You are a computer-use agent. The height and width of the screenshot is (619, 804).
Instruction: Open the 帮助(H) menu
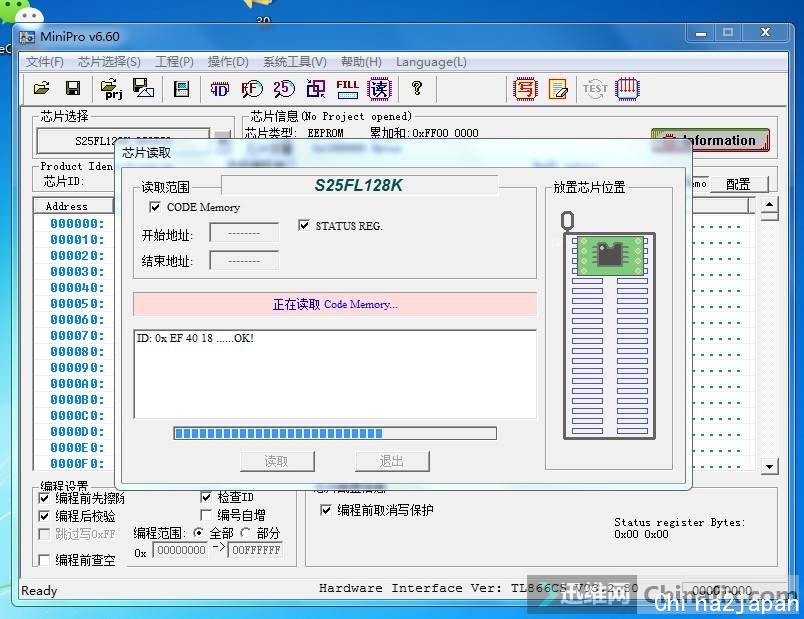[x=361, y=62]
